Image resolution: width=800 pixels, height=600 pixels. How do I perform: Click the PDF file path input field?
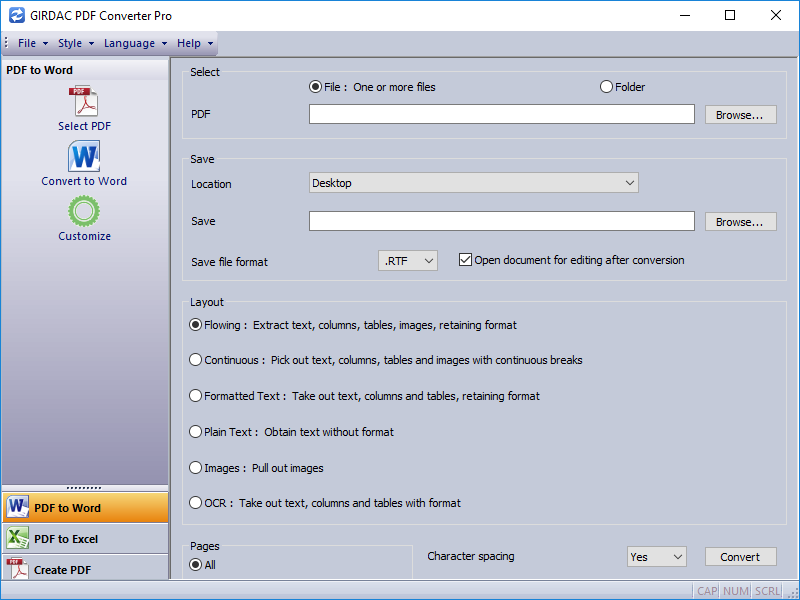point(502,114)
